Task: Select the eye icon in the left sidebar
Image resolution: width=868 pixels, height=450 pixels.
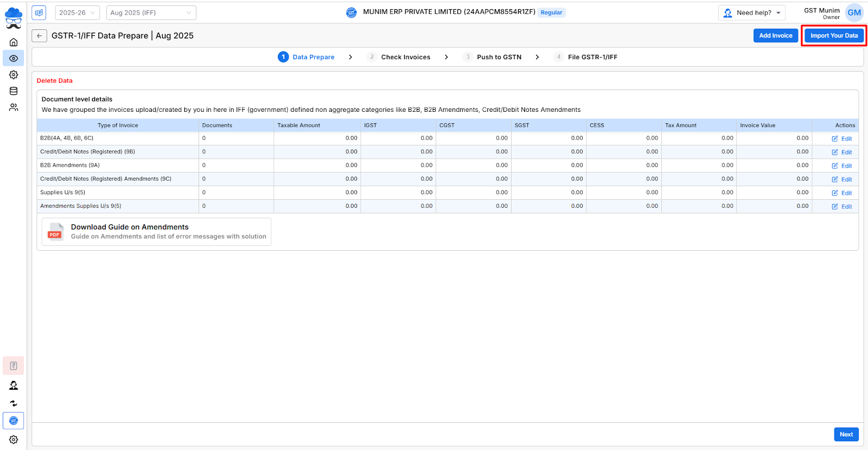Action: point(14,58)
